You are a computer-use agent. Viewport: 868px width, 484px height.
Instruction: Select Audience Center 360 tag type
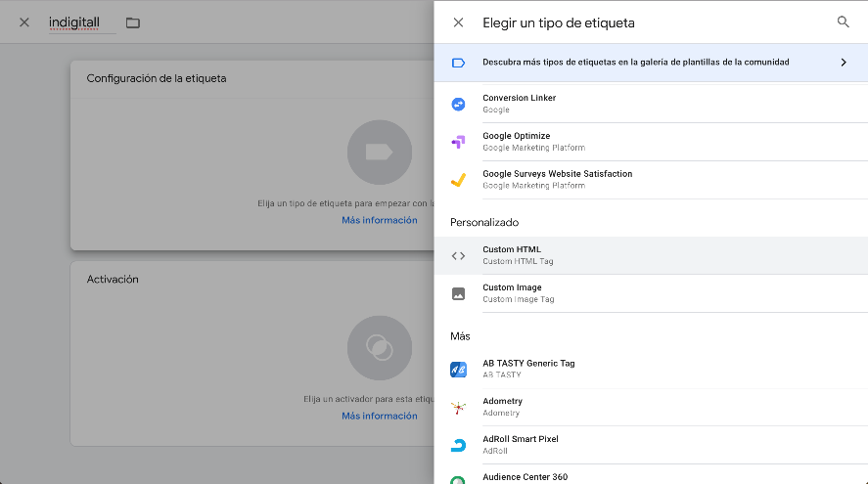[525, 477]
